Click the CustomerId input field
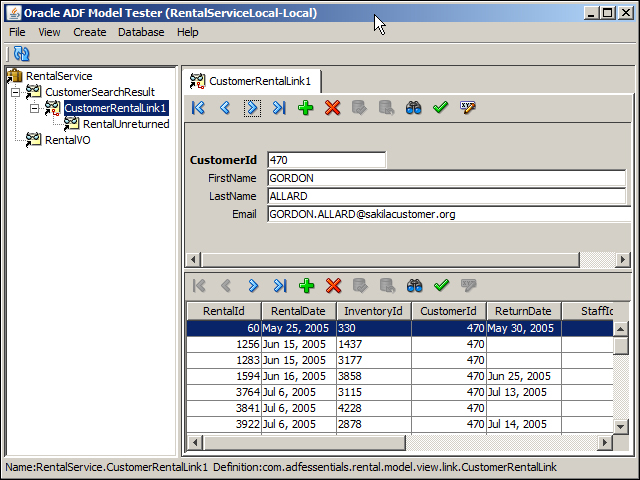The image size is (640, 480). point(327,160)
